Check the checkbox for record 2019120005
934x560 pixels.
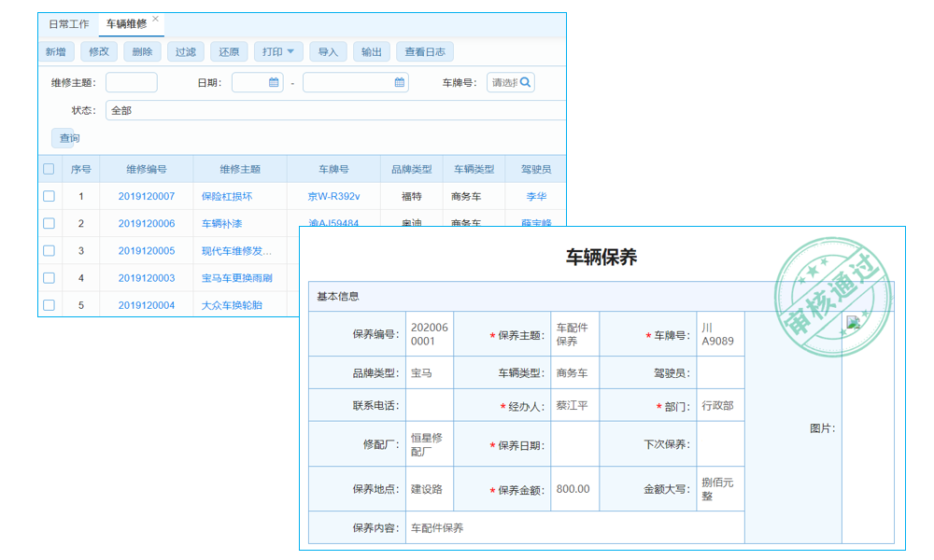tap(50, 250)
